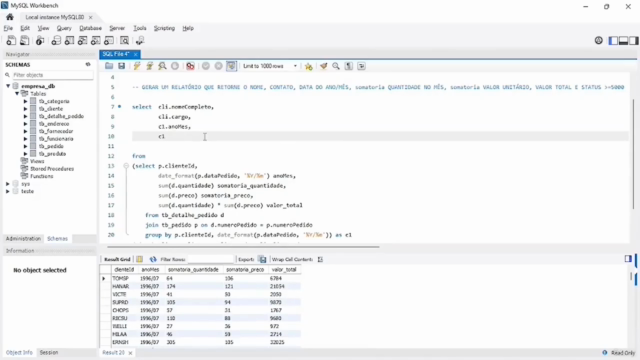640x360 pixels.
Task: Expand the tb_categoria table
Action: tap(25, 101)
